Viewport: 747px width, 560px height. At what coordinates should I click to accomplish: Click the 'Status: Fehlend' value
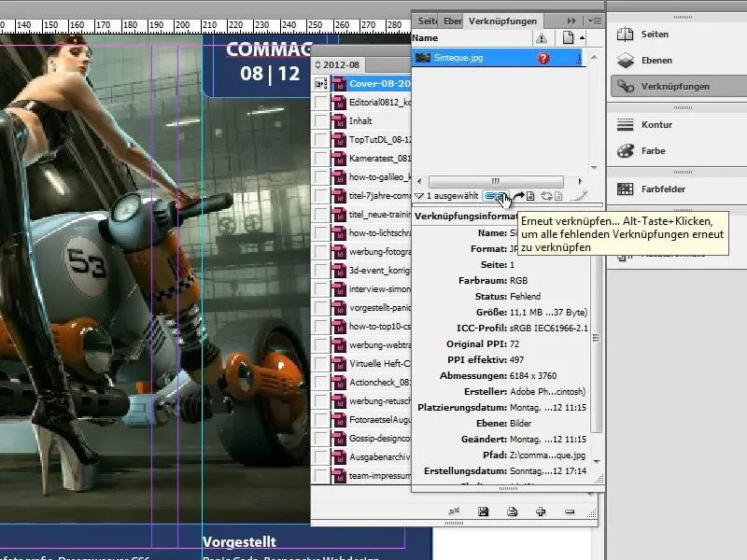[525, 296]
